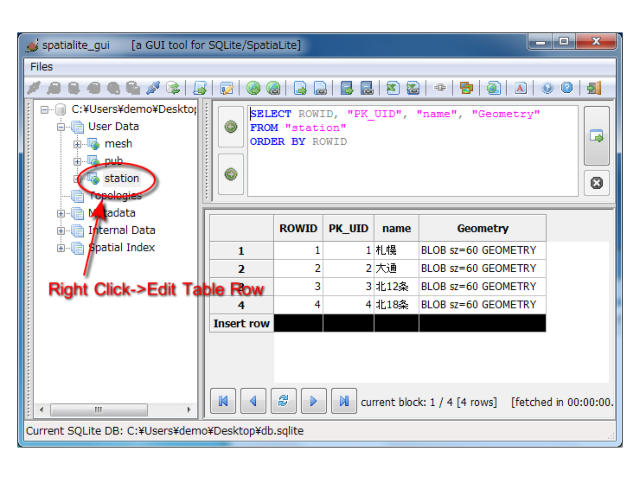Click the dark blue virtual DBF icon

(367, 88)
